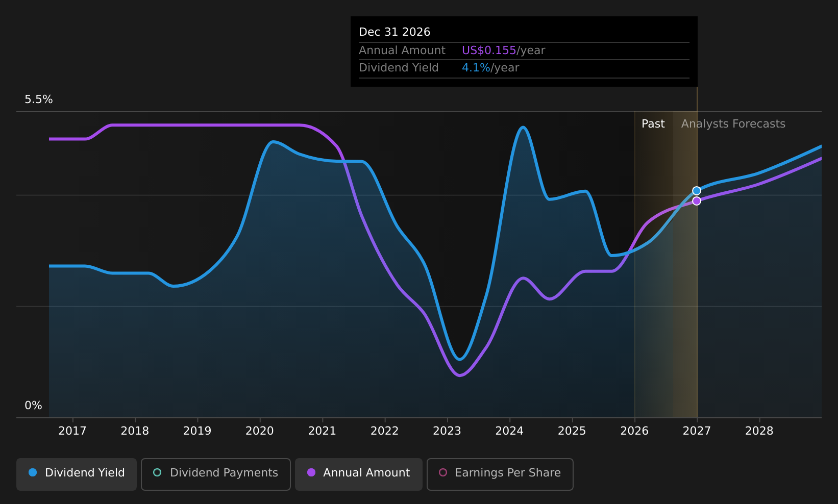The image size is (838, 504).
Task: Select the blue dividend yield data point
Action: click(x=697, y=191)
